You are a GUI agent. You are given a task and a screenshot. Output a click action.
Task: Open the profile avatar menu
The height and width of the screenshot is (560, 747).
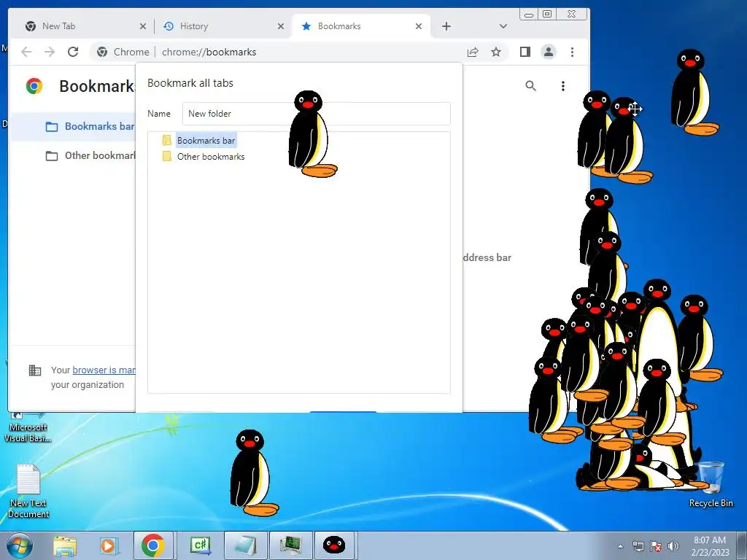click(549, 52)
